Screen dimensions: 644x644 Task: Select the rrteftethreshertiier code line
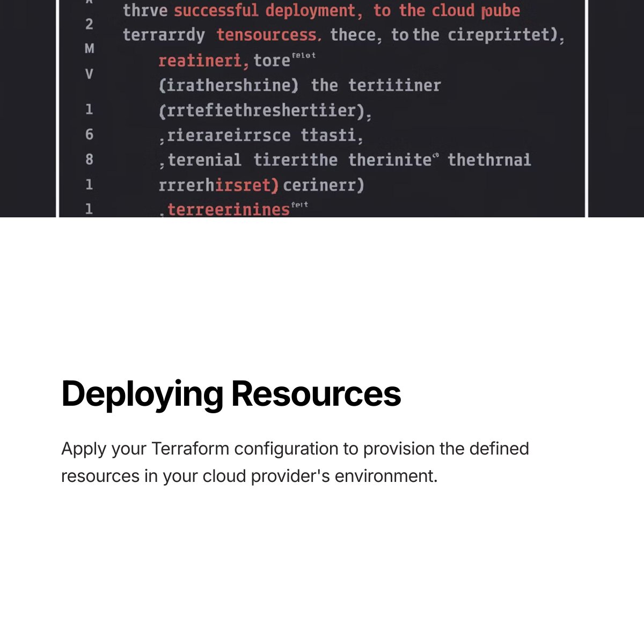[263, 110]
